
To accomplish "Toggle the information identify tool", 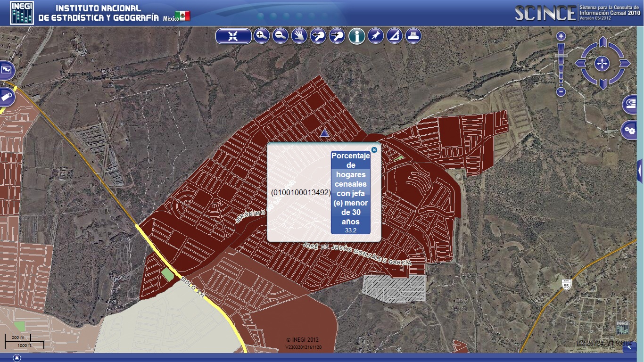I will (357, 36).
